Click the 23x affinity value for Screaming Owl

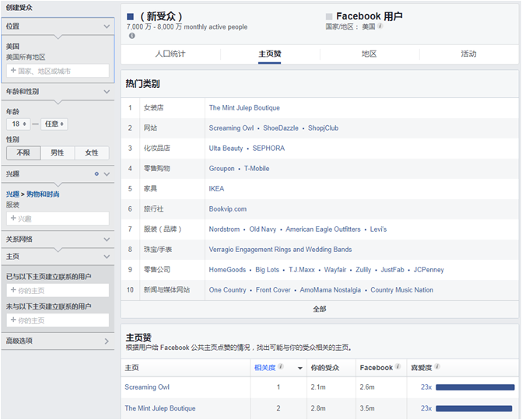click(426, 387)
